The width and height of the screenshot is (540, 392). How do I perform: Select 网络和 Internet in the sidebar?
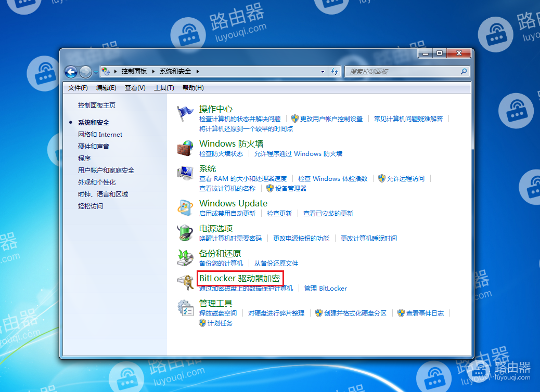100,135
